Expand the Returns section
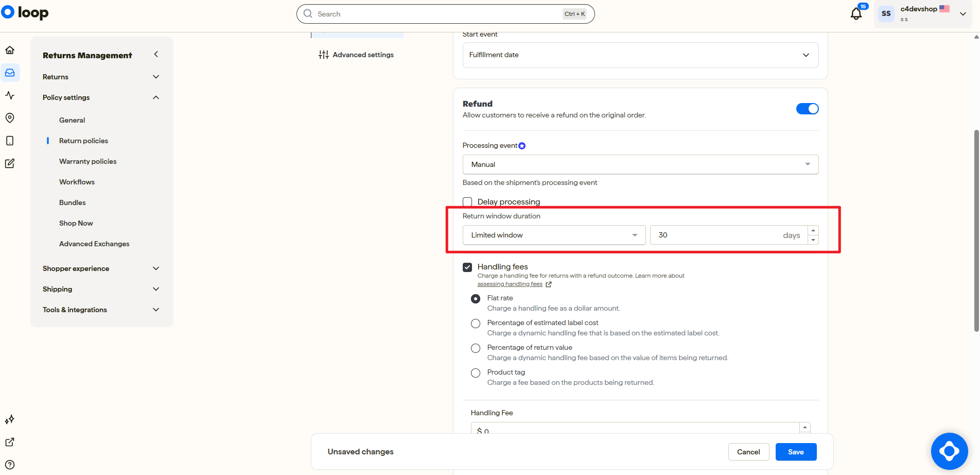The height and width of the screenshot is (475, 980). click(101, 77)
